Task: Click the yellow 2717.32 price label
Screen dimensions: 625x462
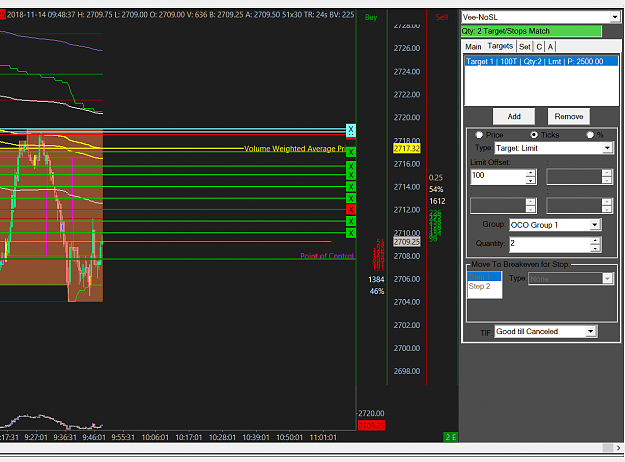Action: (x=407, y=149)
